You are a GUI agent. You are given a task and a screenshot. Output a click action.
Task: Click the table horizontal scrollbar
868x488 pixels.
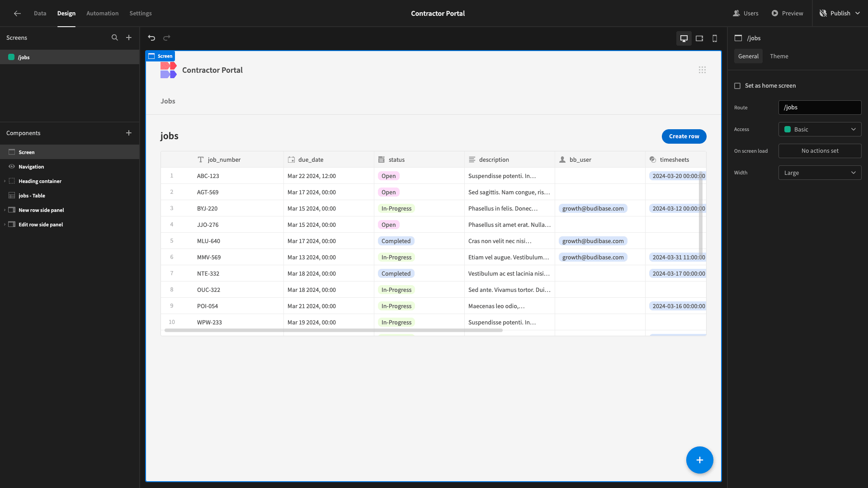[334, 331]
